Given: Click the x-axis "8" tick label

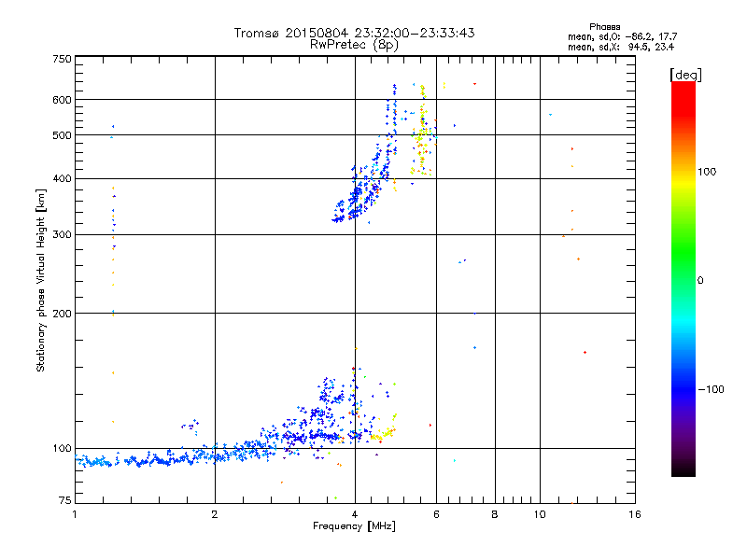Looking at the screenshot, I should [x=495, y=514].
